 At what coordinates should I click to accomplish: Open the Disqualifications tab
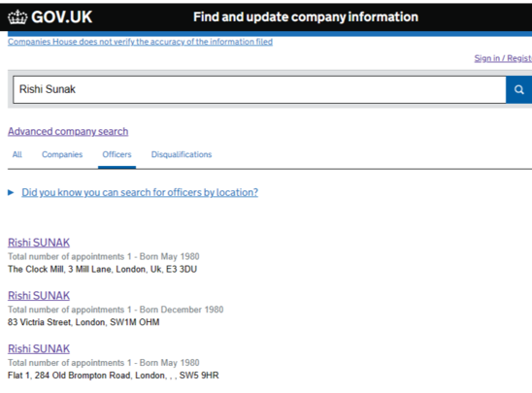(x=182, y=154)
